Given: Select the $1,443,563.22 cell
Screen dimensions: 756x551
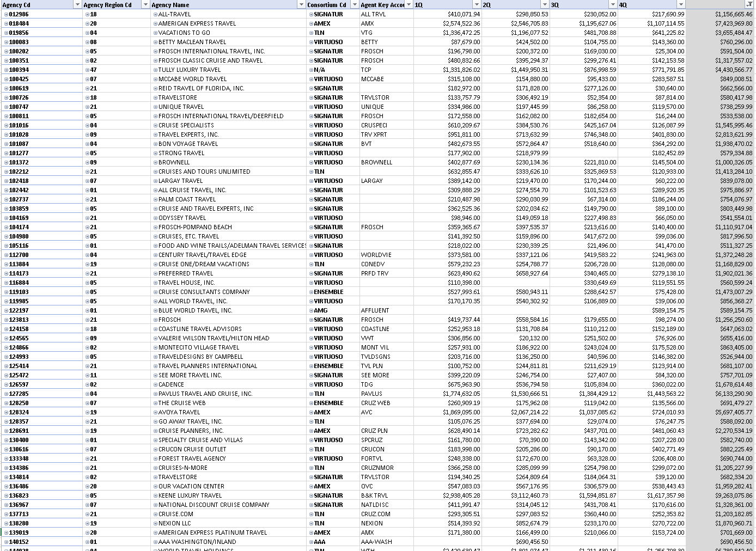Looking at the screenshot, I should click(x=652, y=394).
